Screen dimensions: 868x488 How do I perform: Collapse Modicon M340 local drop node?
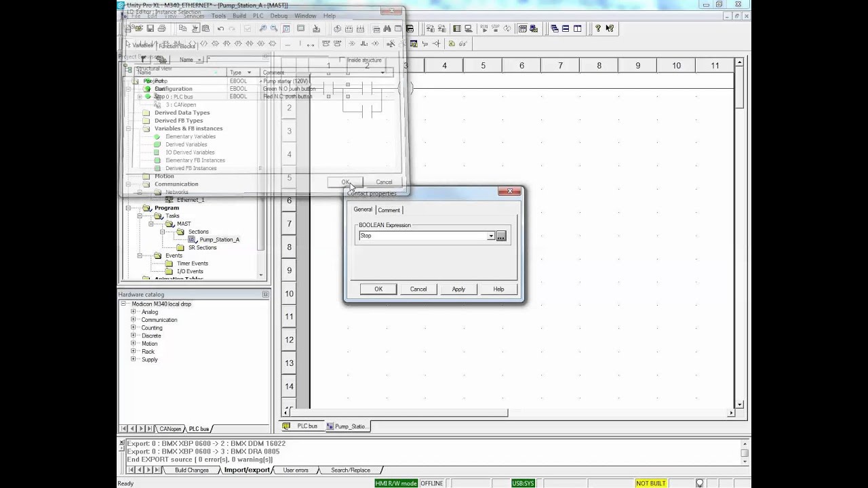pyautogui.click(x=124, y=304)
